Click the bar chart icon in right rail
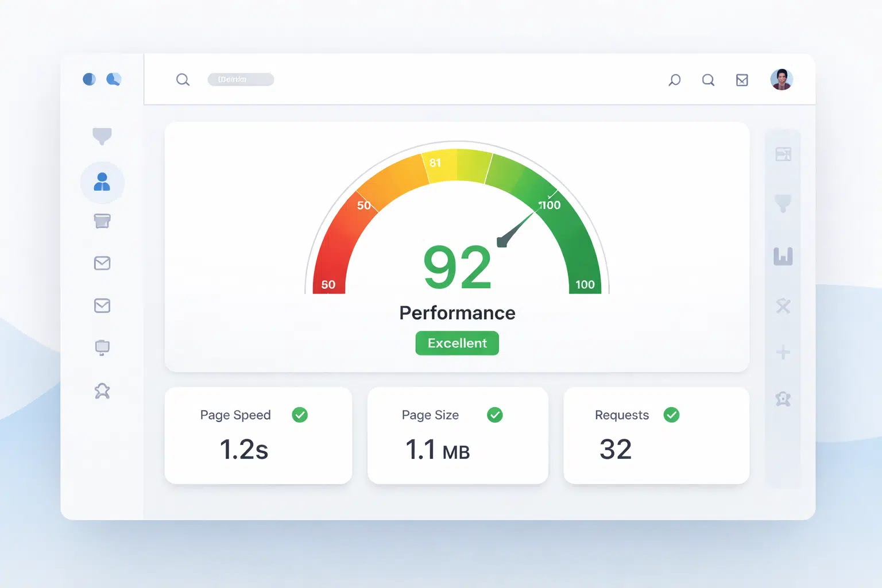This screenshot has height=588, width=882. [x=783, y=256]
